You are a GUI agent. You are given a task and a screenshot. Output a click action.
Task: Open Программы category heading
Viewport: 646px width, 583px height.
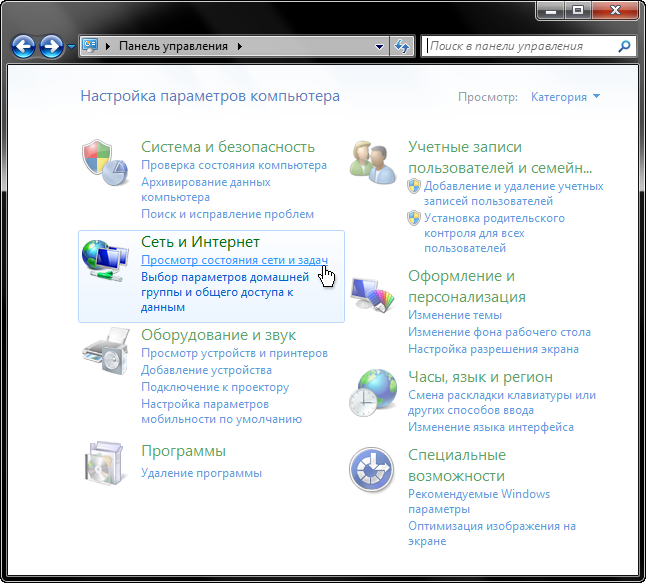(x=183, y=451)
